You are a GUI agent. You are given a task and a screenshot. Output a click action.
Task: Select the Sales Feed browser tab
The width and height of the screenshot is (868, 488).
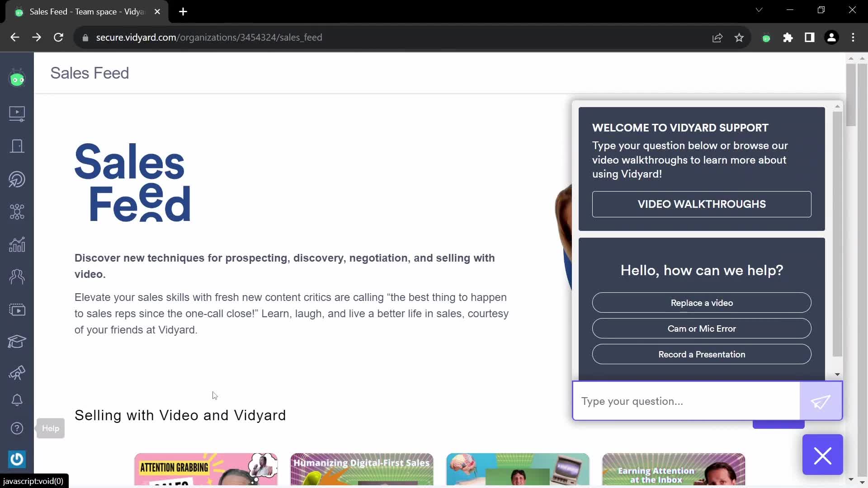click(87, 12)
